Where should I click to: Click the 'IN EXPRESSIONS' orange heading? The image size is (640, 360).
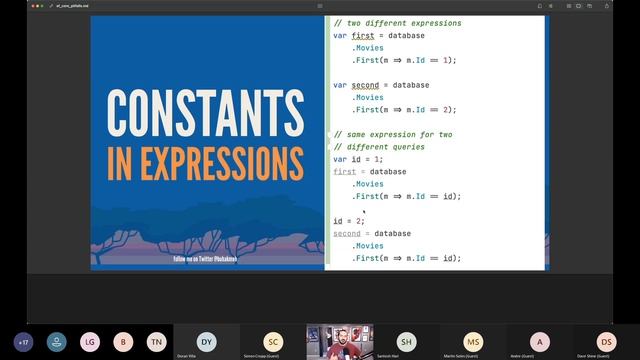[206, 164]
